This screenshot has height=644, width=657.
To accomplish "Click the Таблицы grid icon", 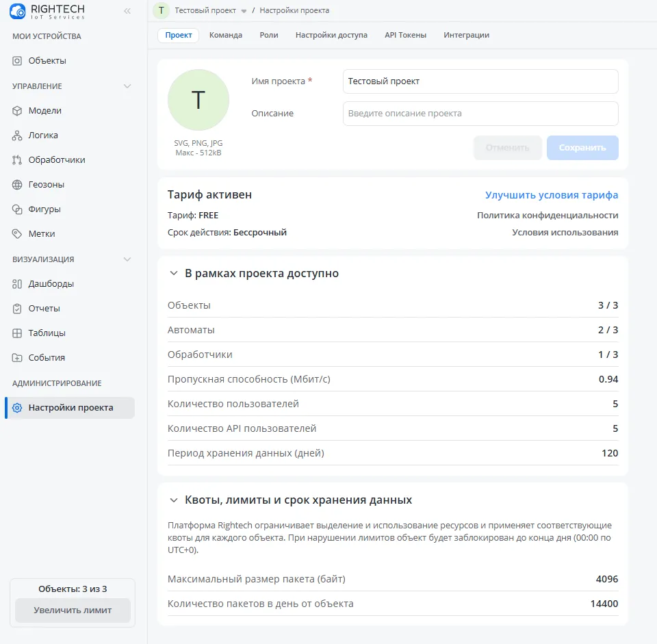I will tap(18, 333).
